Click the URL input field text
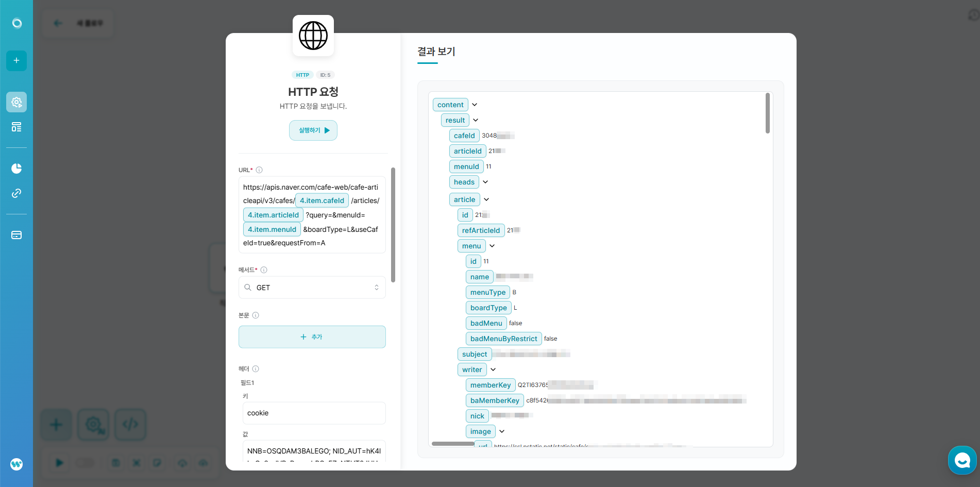The height and width of the screenshot is (487, 980). point(312,215)
